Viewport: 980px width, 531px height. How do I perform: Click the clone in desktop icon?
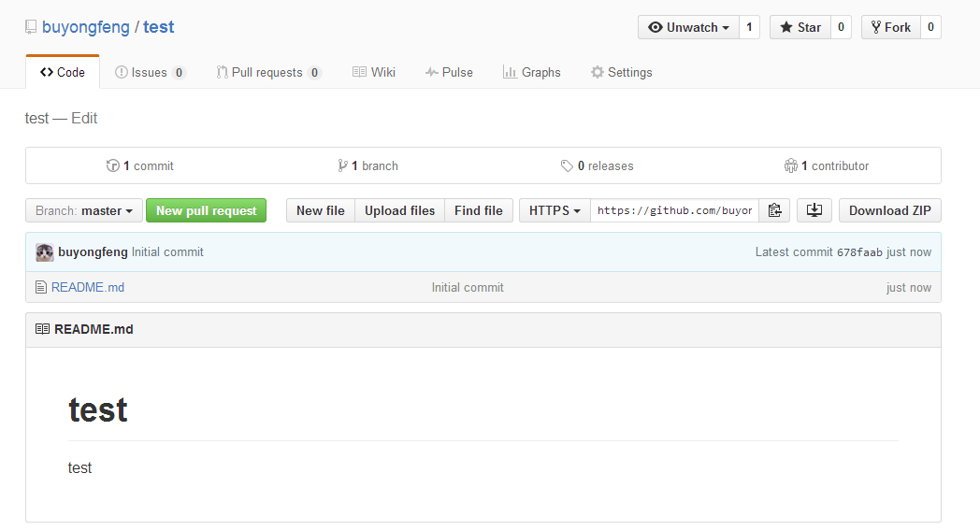pyautogui.click(x=814, y=210)
